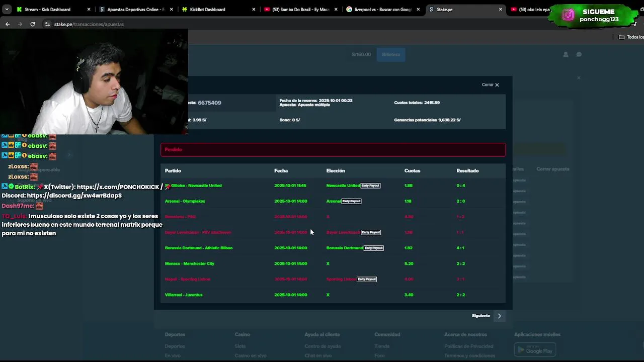The image size is (644, 362).
Task: Click the 5.20 odds for Monaco match
Action: click(409, 263)
